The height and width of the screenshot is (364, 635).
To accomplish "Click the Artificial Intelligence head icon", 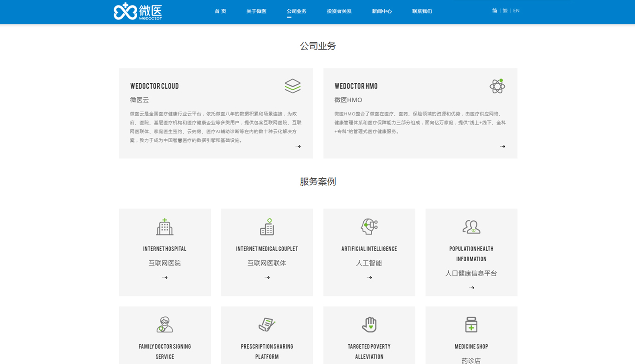I will 369,226.
